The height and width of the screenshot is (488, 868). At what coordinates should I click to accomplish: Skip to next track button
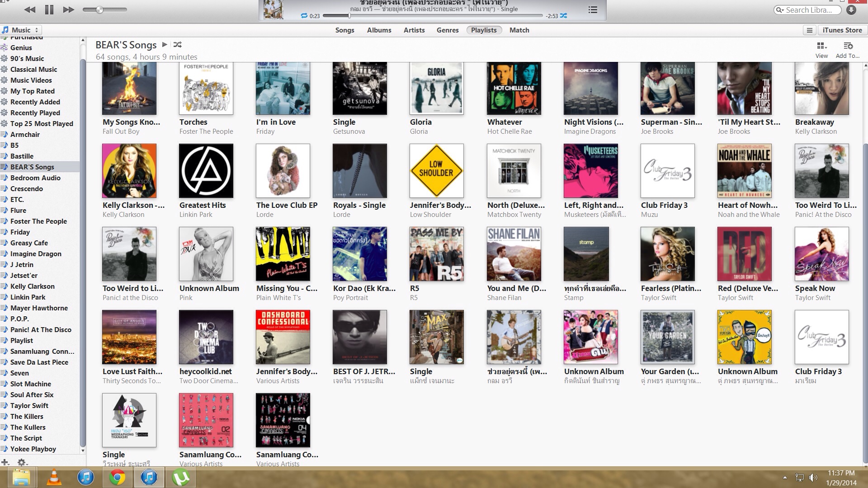click(x=68, y=9)
